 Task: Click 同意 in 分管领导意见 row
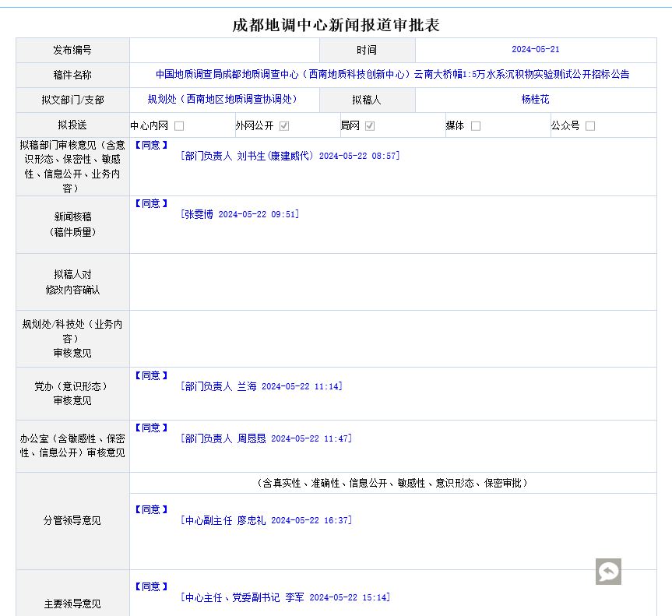(x=151, y=509)
